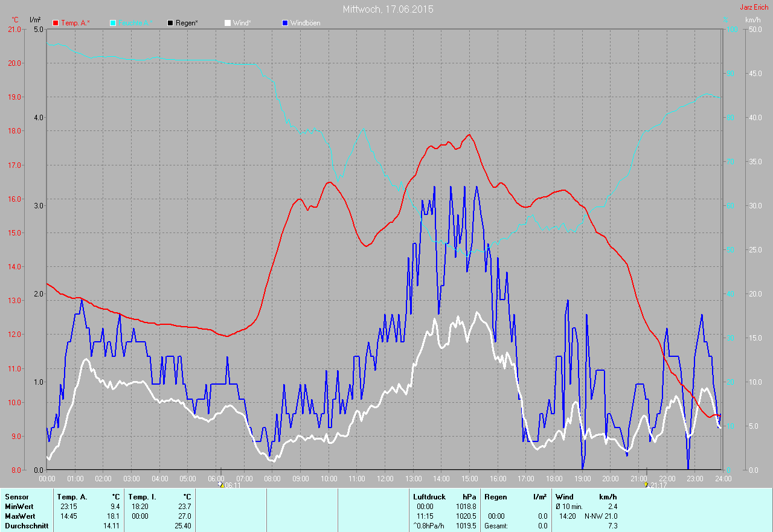The width and height of the screenshot is (773, 532).
Task: Click the pressure value "1019.5"
Action: click(x=465, y=526)
